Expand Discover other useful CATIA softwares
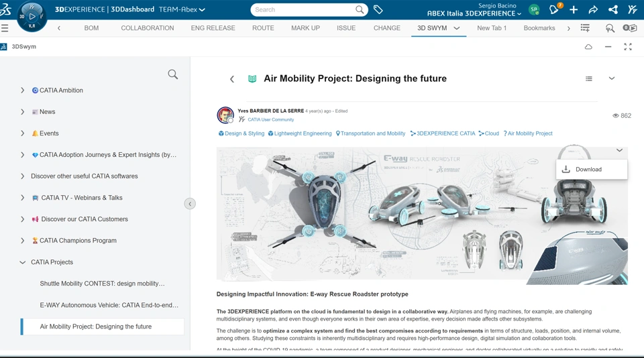This screenshot has height=358, width=644. click(23, 176)
